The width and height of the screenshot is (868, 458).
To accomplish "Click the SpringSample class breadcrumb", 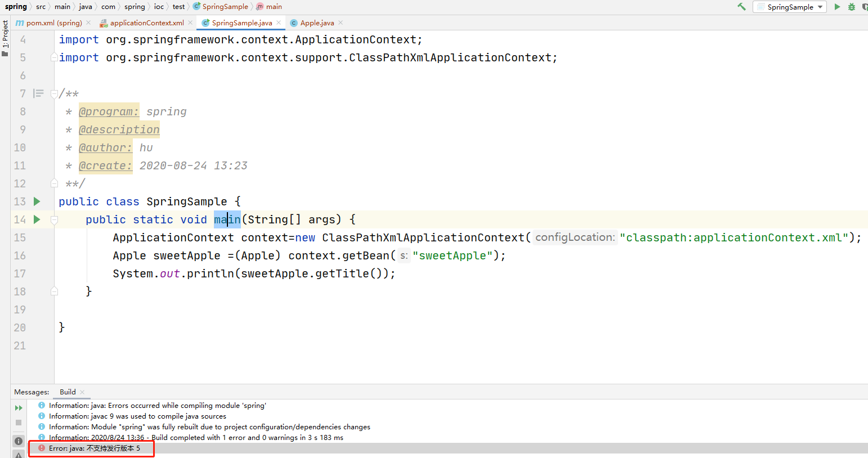I will pyautogui.click(x=221, y=7).
